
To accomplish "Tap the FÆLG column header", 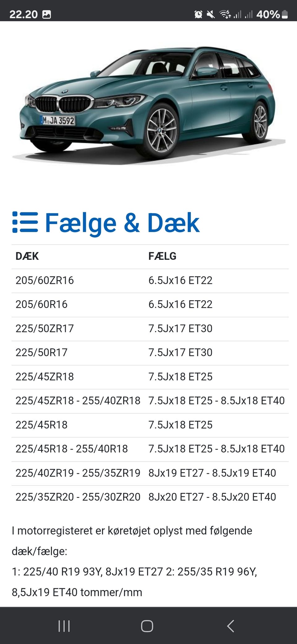I will (162, 256).
